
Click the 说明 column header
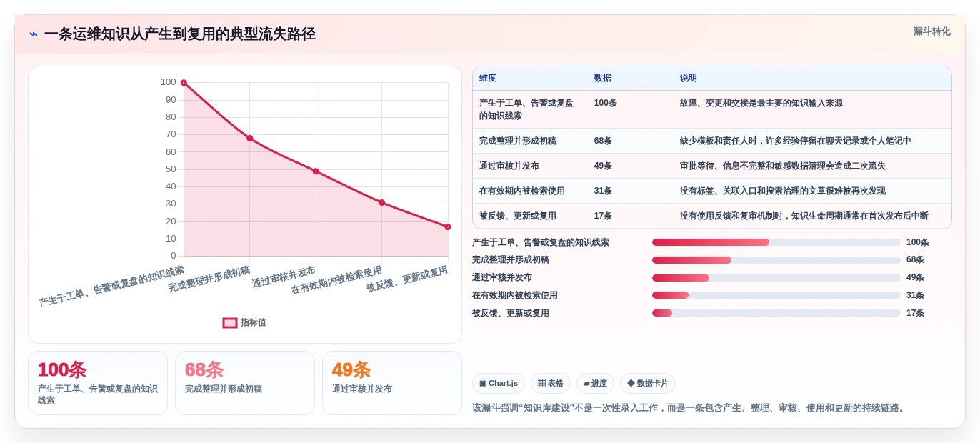click(x=689, y=79)
